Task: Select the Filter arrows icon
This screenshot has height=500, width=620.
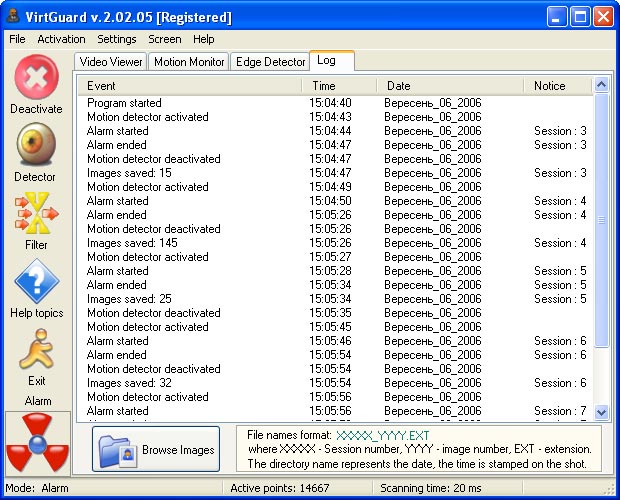Action: click(36, 213)
